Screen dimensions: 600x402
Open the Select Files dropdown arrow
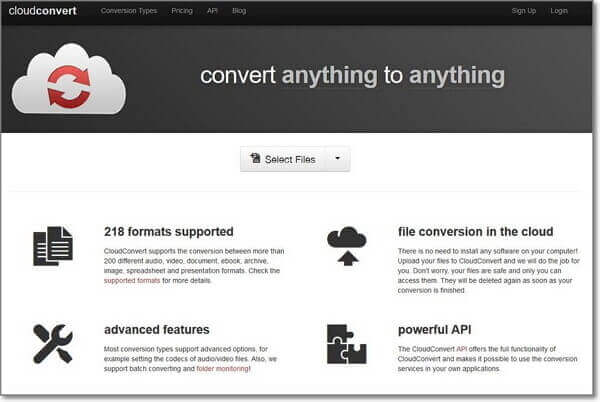(x=337, y=159)
